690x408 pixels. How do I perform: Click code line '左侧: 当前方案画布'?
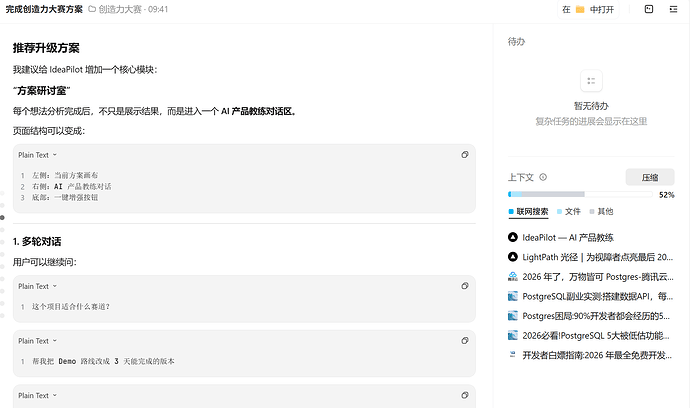pyautogui.click(x=65, y=175)
